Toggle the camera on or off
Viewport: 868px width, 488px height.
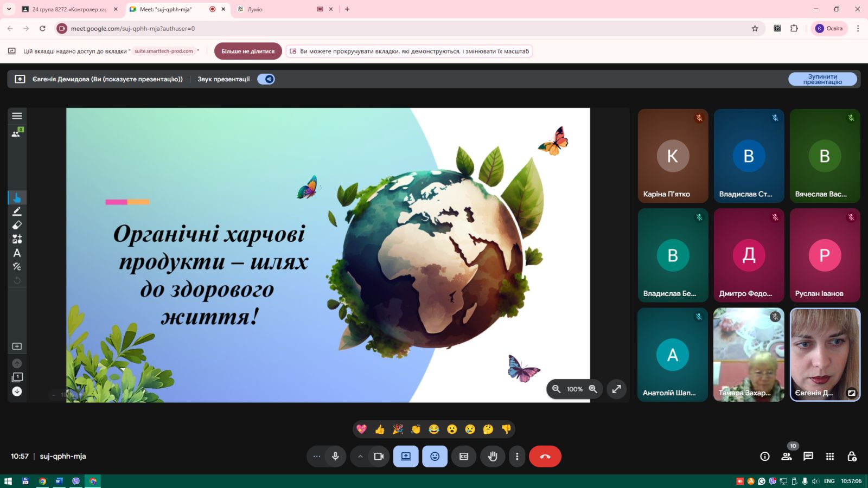pos(379,457)
